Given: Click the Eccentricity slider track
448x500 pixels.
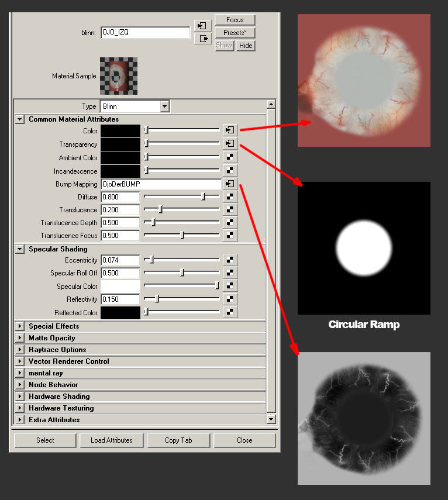Looking at the screenshot, I should (182, 260).
